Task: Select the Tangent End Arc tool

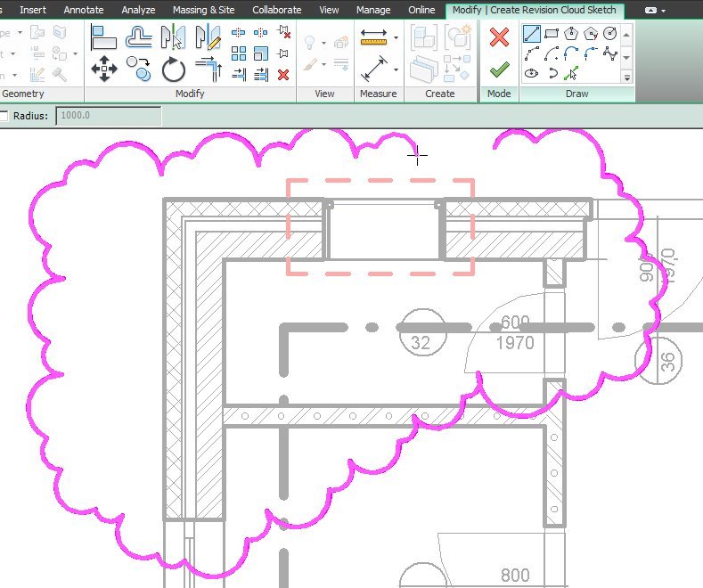Action: (x=571, y=53)
